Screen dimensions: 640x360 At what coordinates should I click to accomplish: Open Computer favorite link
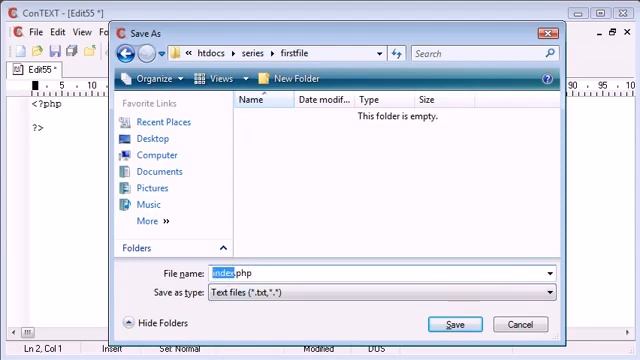157,155
